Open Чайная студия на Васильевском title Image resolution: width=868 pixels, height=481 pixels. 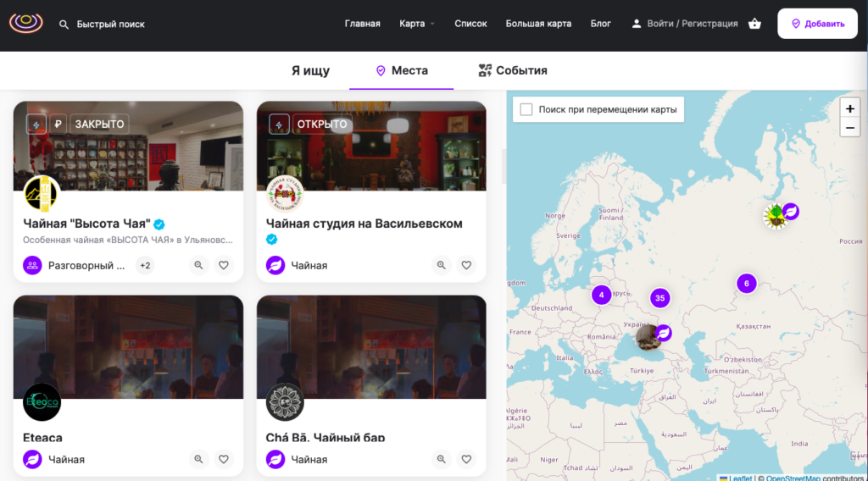pos(364,224)
